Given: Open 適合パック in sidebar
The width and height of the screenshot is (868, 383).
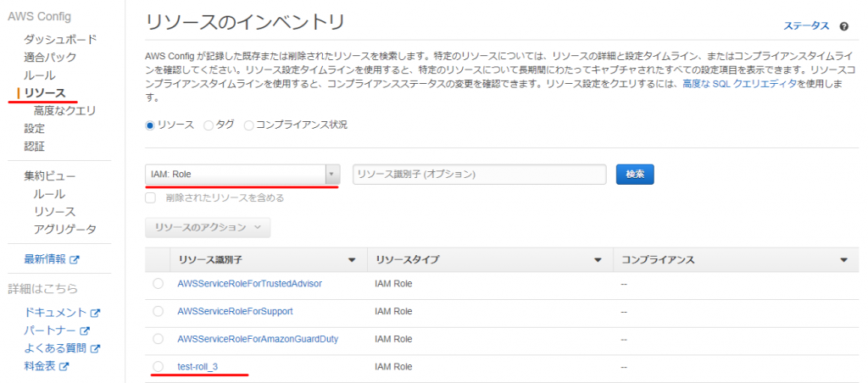Looking at the screenshot, I should [50, 57].
